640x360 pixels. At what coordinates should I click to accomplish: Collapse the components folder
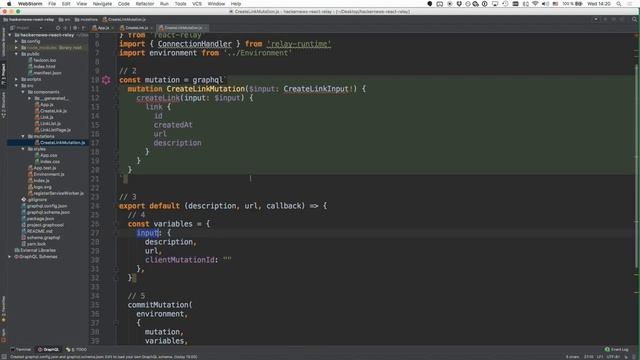[23, 92]
